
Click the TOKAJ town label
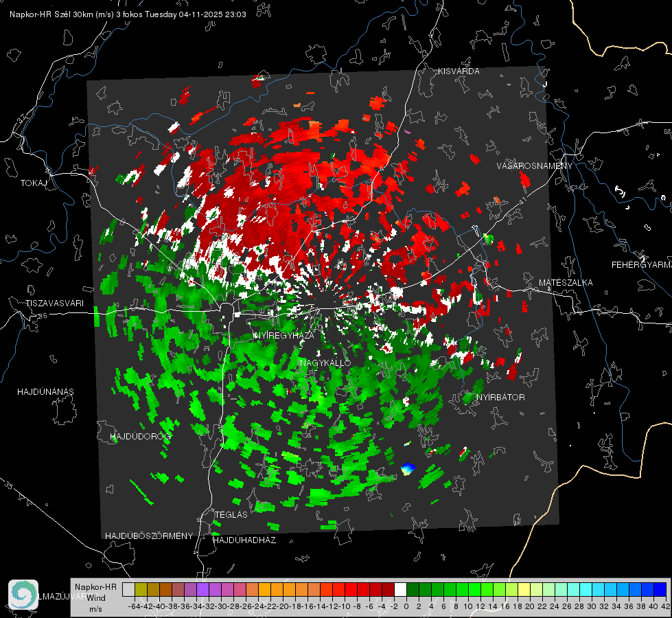pyautogui.click(x=34, y=183)
